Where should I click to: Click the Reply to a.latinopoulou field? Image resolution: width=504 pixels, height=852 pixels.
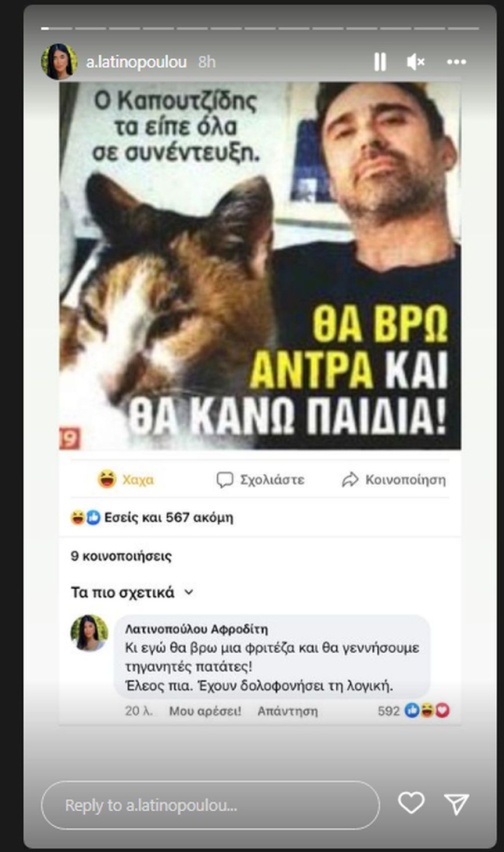(x=210, y=806)
